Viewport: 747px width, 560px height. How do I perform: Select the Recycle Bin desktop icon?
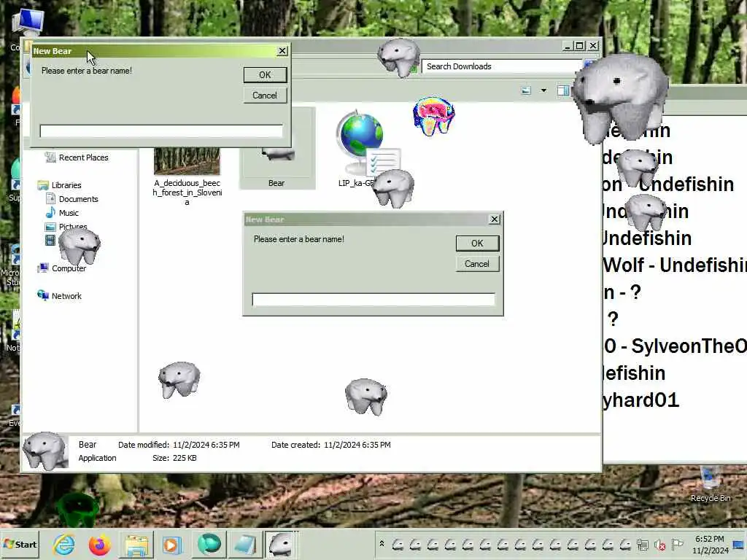(x=711, y=484)
